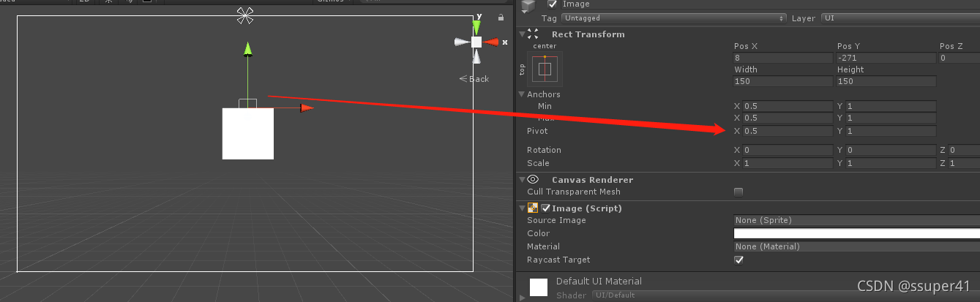Collapse the Anchors foldout

520,94
